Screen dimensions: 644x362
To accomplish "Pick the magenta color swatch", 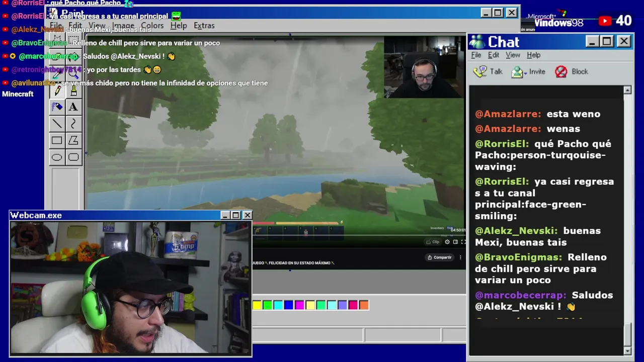I will click(299, 305).
